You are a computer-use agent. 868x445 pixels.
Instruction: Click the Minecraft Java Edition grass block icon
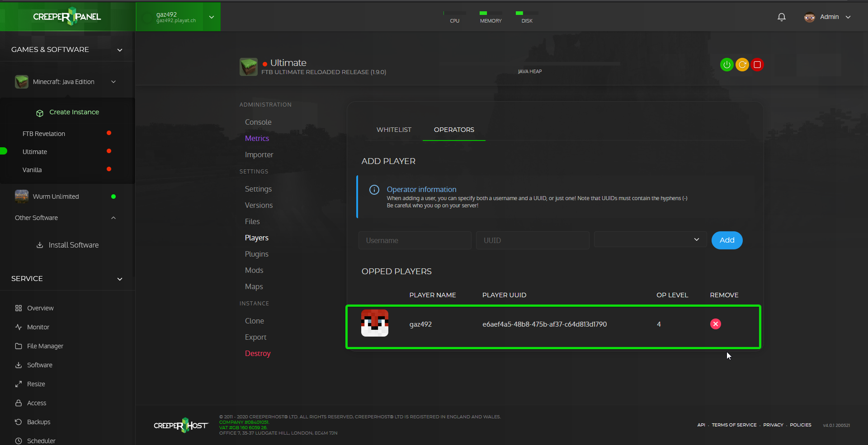pyautogui.click(x=21, y=82)
